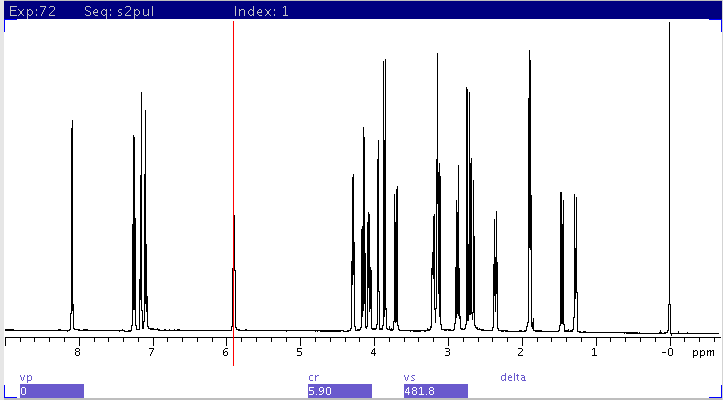This screenshot has width=723, height=400.
Task: Click the vp label above its field
Action: tap(24, 377)
